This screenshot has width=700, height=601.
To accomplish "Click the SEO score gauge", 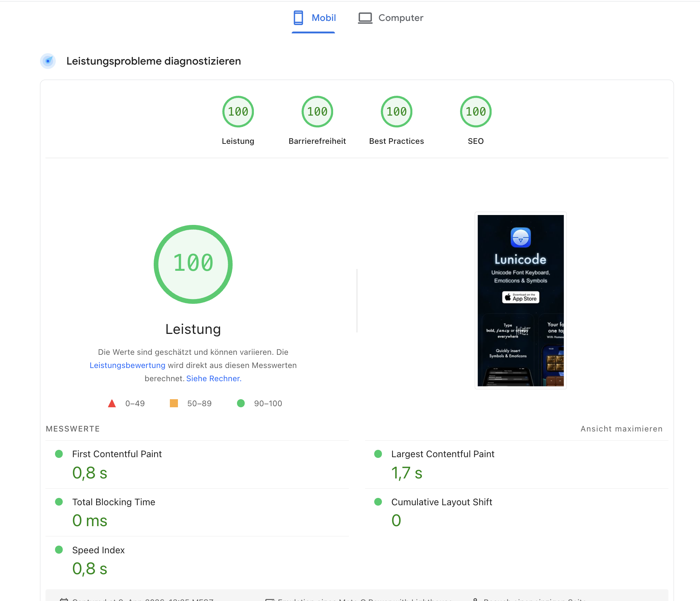I will tap(475, 112).
